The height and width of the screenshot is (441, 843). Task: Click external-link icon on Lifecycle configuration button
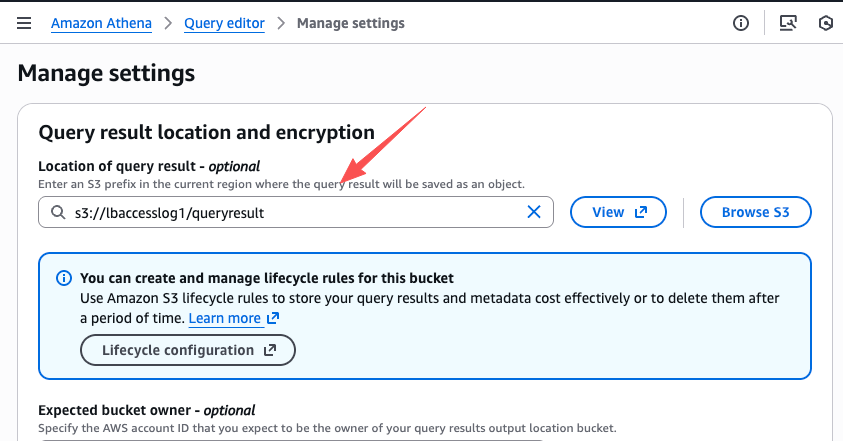[x=270, y=350]
